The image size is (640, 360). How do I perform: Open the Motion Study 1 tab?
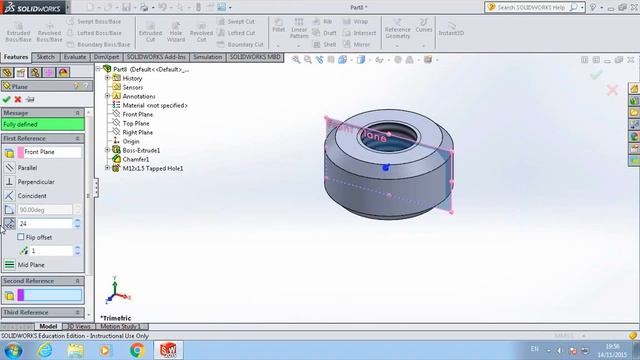coord(121,327)
